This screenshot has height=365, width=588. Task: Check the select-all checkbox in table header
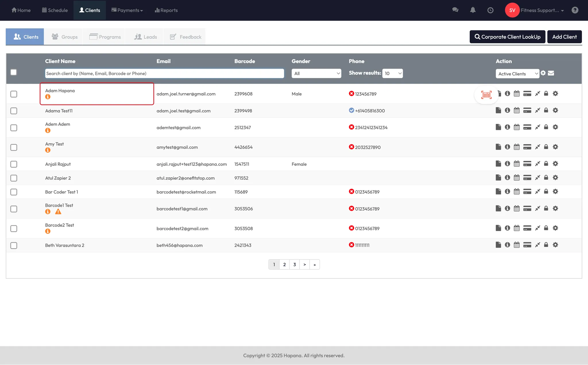pyautogui.click(x=13, y=72)
